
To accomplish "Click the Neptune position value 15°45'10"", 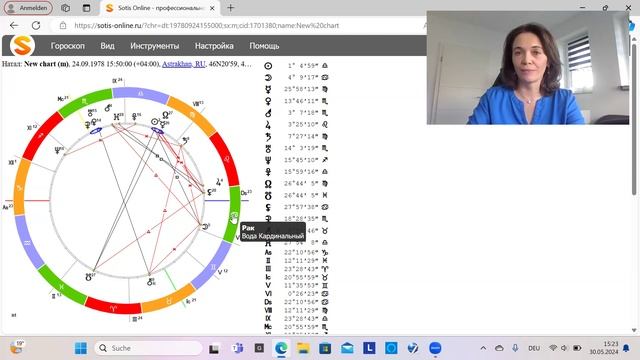I will 301,160.
